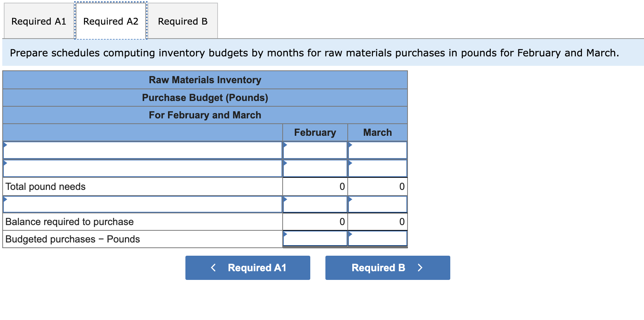This screenshot has width=644, height=320.
Task: Open the first row label dropdown
Action: point(142,151)
